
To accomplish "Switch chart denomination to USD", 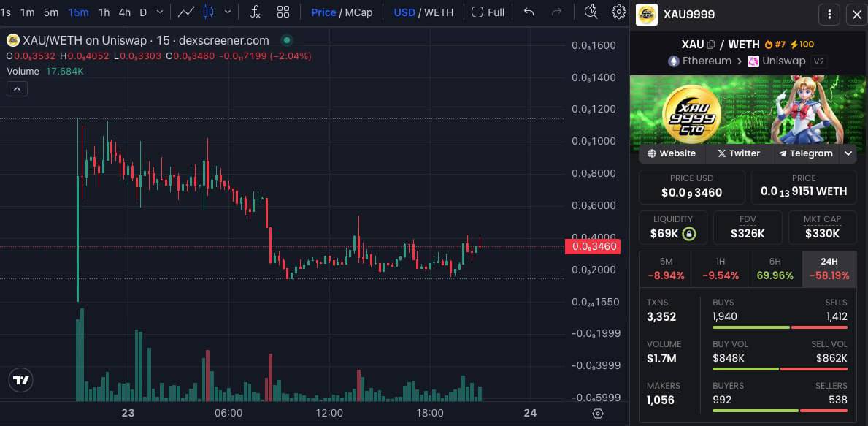I will pyautogui.click(x=404, y=12).
